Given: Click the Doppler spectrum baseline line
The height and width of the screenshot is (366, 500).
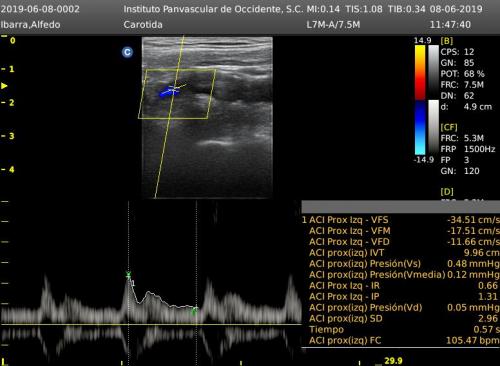Looking at the screenshot, I should coord(151,324).
